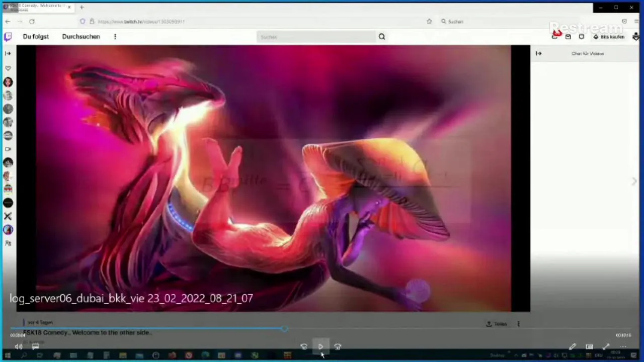
Task: Click the video seek bar handle
Action: coord(284,329)
